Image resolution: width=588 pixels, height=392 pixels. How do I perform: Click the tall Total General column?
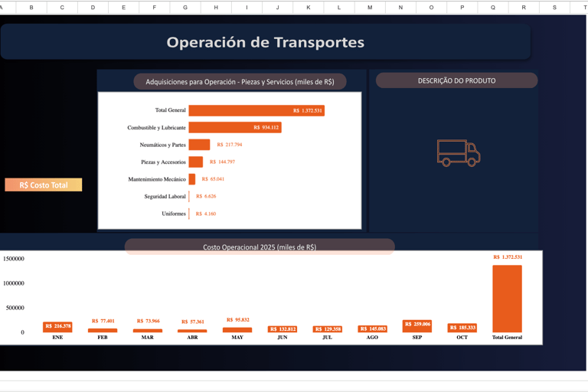[507, 299]
